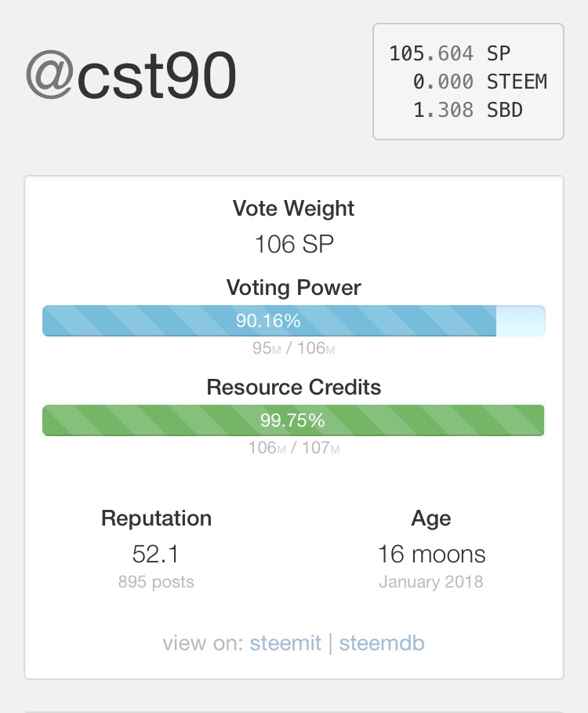Open the steemdb profile link
The width and height of the screenshot is (588, 713).
pyautogui.click(x=382, y=643)
